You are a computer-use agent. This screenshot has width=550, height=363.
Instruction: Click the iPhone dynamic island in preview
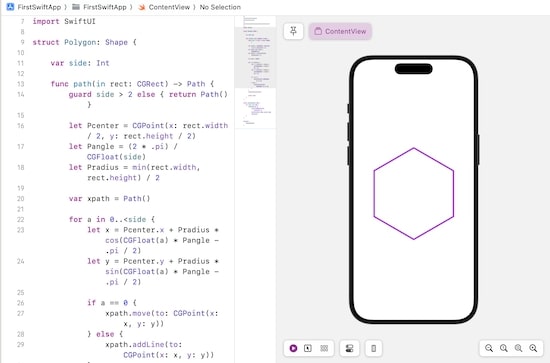coord(414,69)
